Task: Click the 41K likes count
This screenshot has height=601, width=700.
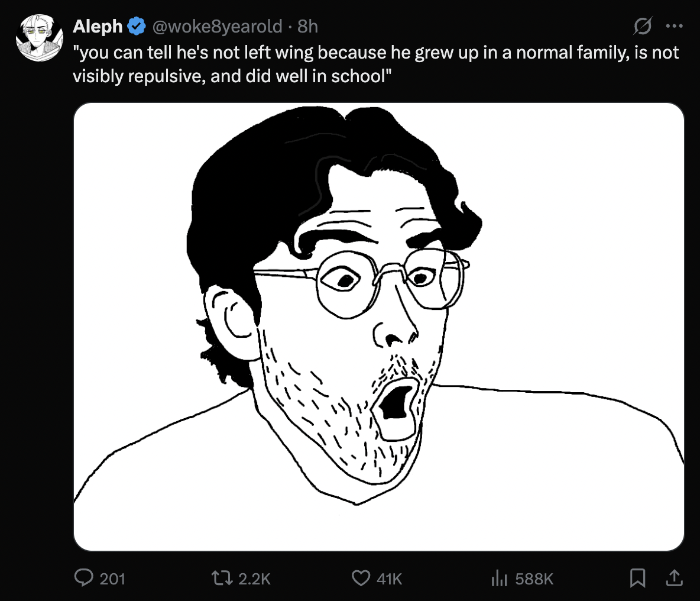Action: coord(389,578)
